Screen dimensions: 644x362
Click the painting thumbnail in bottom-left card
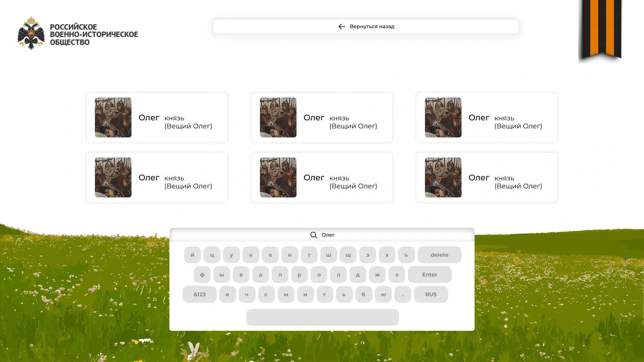pyautogui.click(x=113, y=177)
